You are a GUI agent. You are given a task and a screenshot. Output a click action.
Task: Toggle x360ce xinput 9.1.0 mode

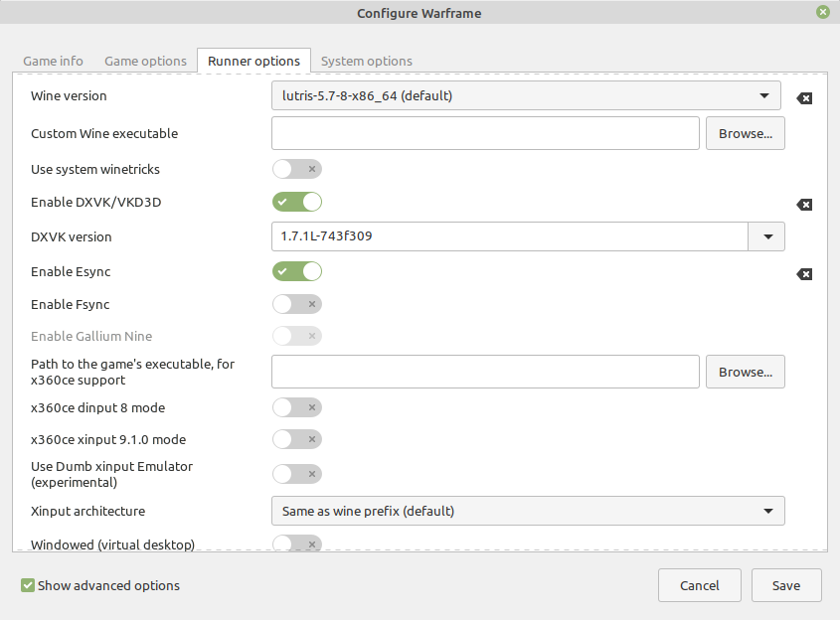[x=297, y=439]
